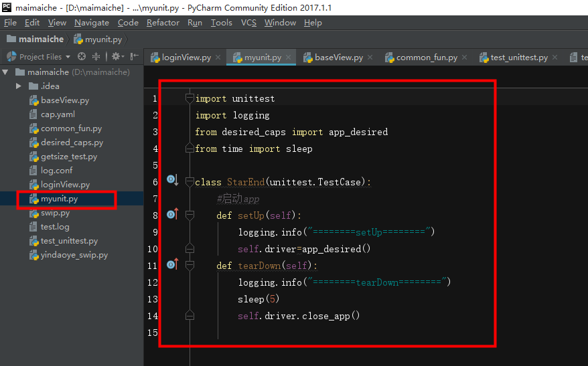
Task: Click 'self.driver.close_app()' line
Action: (299, 316)
